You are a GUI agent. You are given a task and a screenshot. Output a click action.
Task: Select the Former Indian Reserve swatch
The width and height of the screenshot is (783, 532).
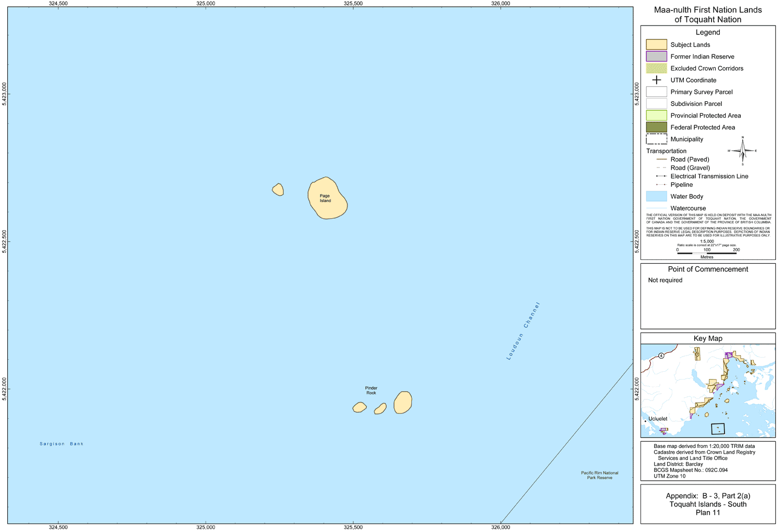coord(656,56)
